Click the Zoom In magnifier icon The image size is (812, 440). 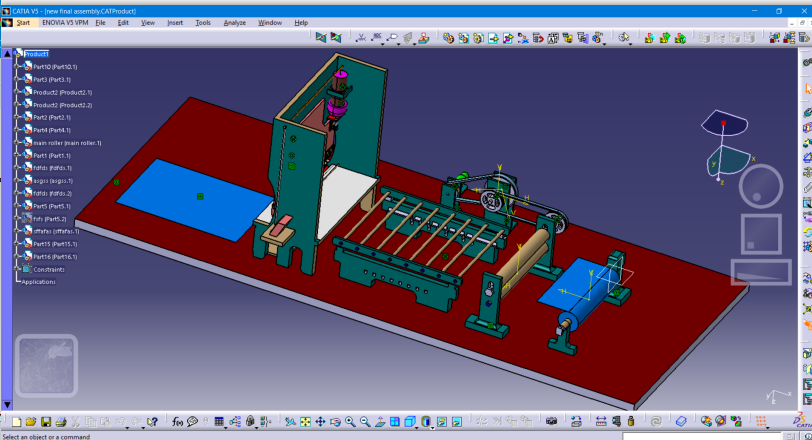click(x=350, y=422)
